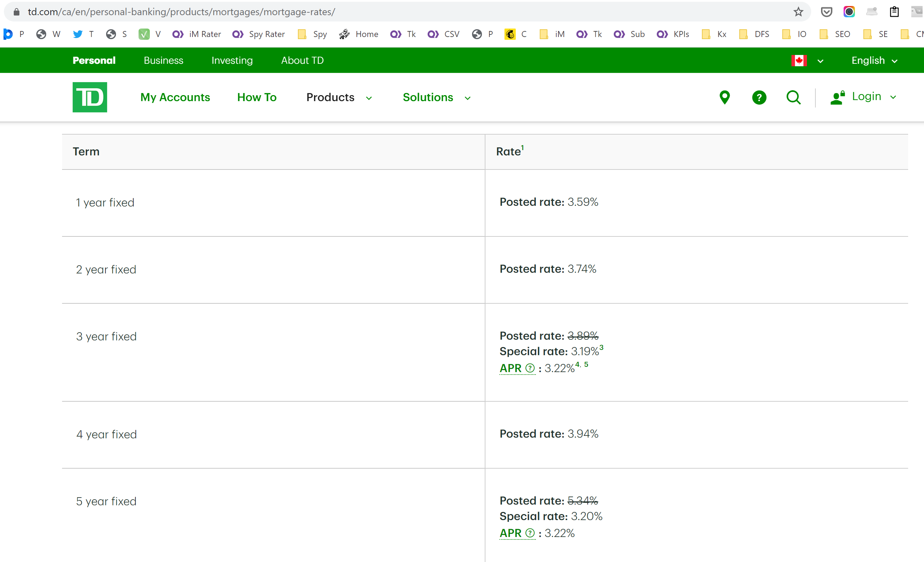Open the country flag selector
This screenshot has height=562, width=924.
click(x=807, y=61)
